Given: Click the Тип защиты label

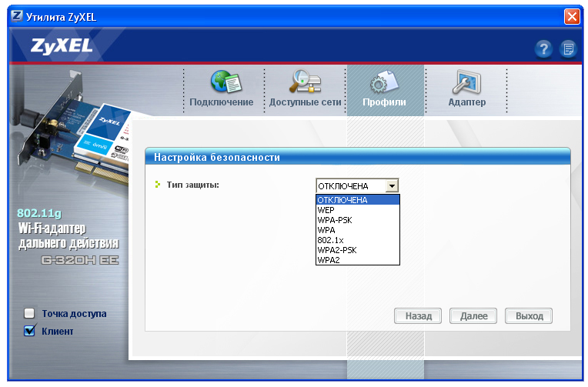Looking at the screenshot, I should coord(192,185).
